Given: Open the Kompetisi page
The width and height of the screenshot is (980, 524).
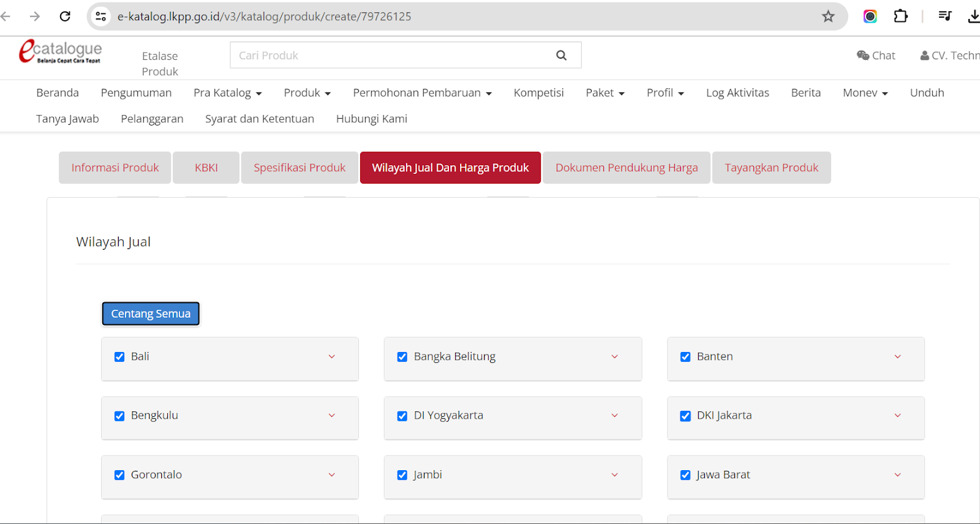Looking at the screenshot, I should pyautogui.click(x=539, y=93).
